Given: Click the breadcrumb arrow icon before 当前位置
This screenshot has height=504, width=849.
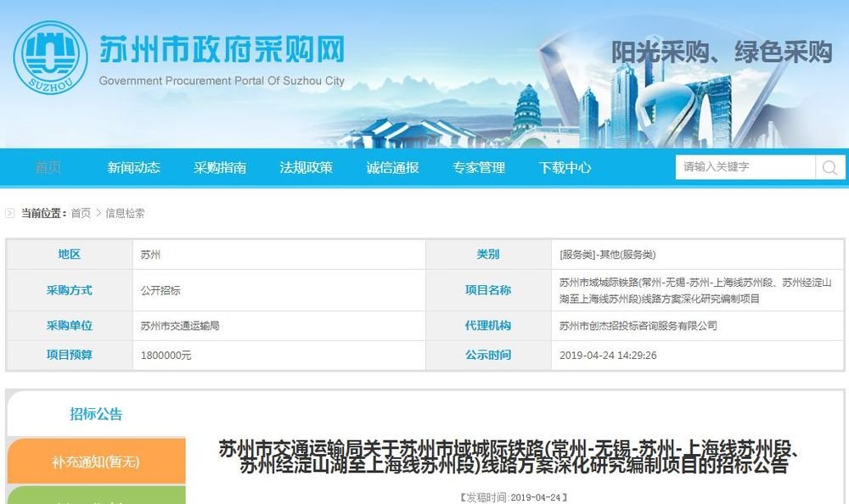Looking at the screenshot, I should [x=9, y=213].
